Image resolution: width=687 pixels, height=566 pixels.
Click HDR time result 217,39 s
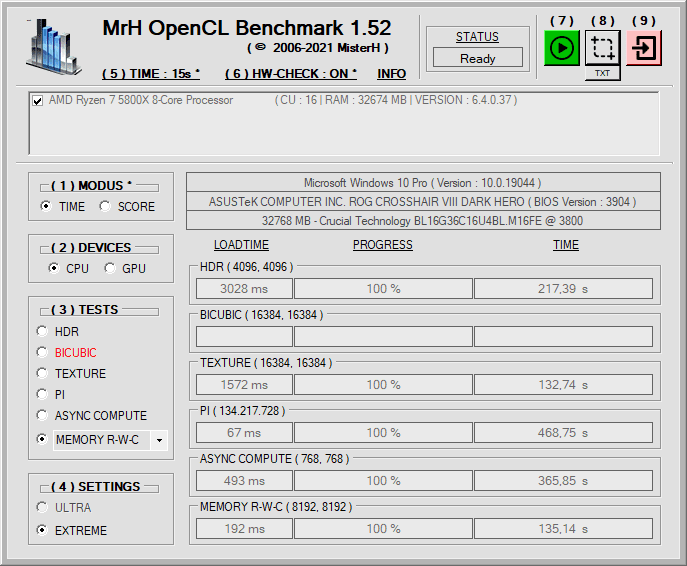point(563,289)
